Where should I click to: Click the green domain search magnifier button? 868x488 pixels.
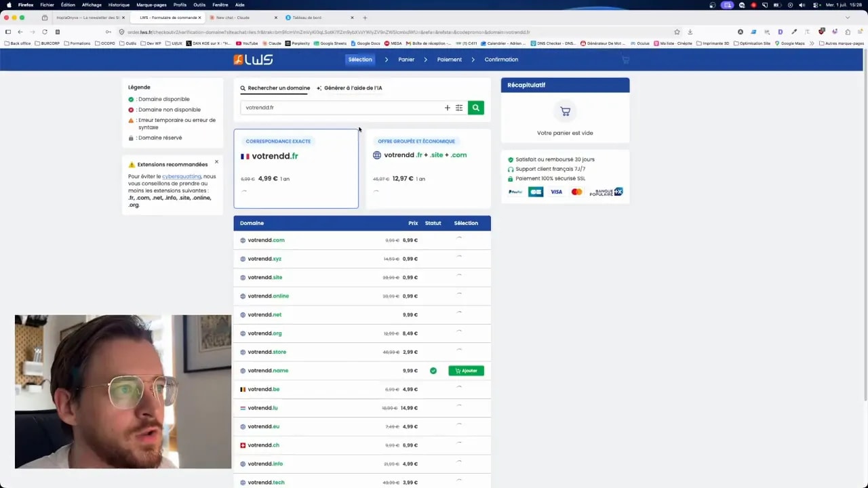pos(475,108)
